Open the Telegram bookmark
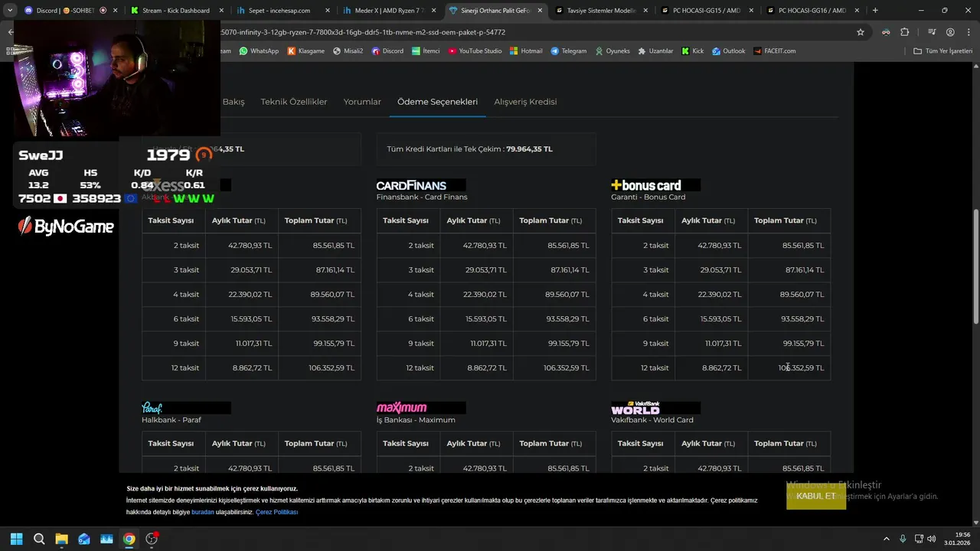 pyautogui.click(x=568, y=51)
